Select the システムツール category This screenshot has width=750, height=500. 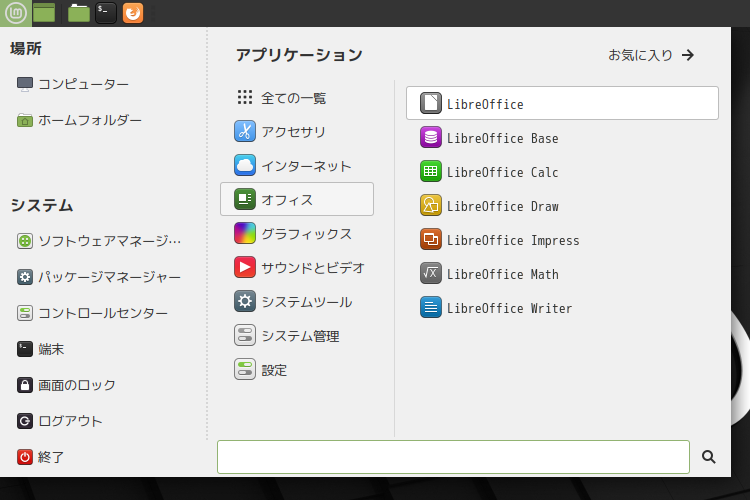[297, 301]
